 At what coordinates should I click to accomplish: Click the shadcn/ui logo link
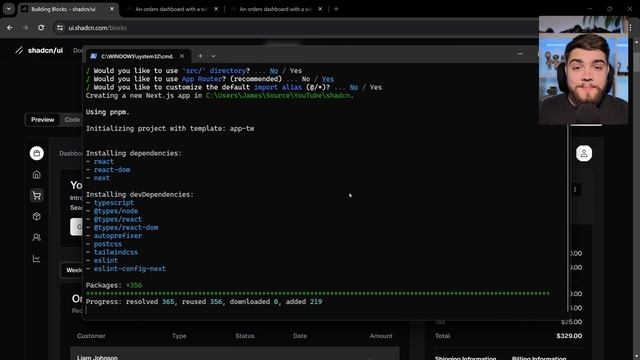tap(39, 51)
